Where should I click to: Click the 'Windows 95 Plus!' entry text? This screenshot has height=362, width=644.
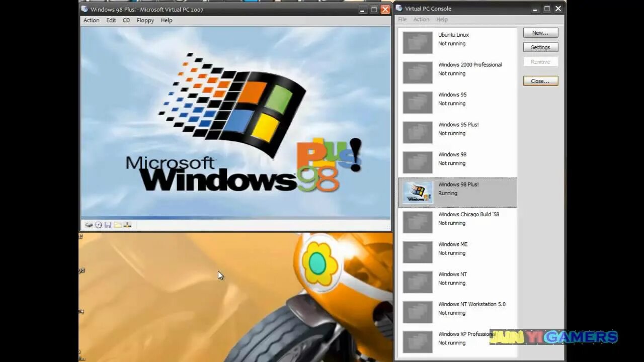pos(458,124)
